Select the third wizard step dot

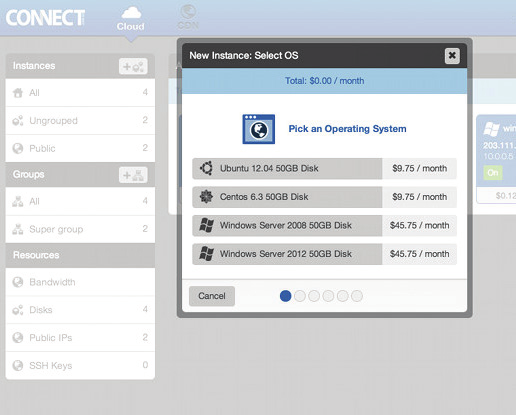[x=314, y=296]
